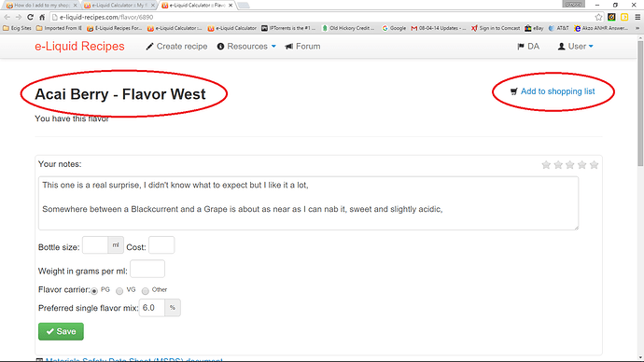Screen dimensions: 644x362
Task: Open the Sign in to Comcast bookmark
Action: (x=496, y=28)
